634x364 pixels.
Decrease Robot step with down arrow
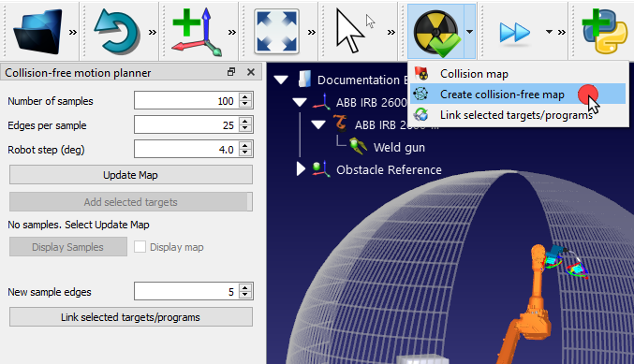[x=245, y=153]
